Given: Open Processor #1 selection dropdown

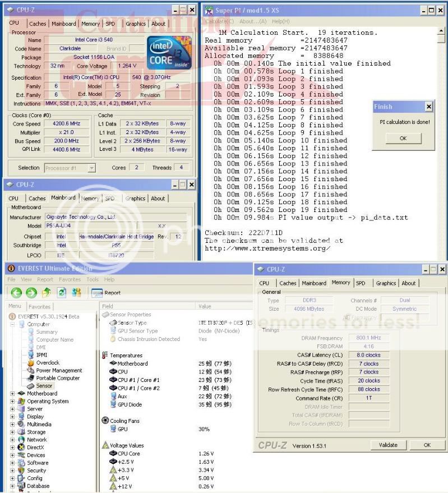Looking at the screenshot, I should pyautogui.click(x=91, y=168).
